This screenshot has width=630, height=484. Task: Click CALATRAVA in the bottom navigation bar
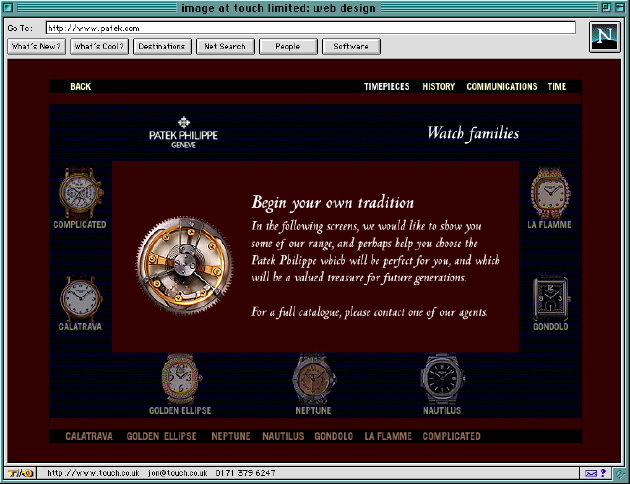click(x=89, y=436)
